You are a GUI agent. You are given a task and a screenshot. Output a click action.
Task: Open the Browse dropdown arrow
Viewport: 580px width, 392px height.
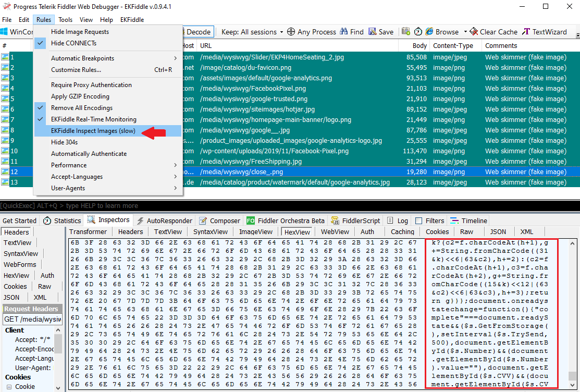pos(465,32)
